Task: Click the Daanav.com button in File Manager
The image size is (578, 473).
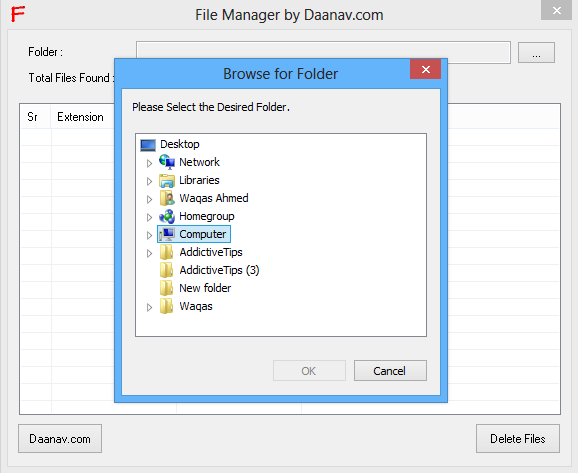Action: (x=60, y=439)
